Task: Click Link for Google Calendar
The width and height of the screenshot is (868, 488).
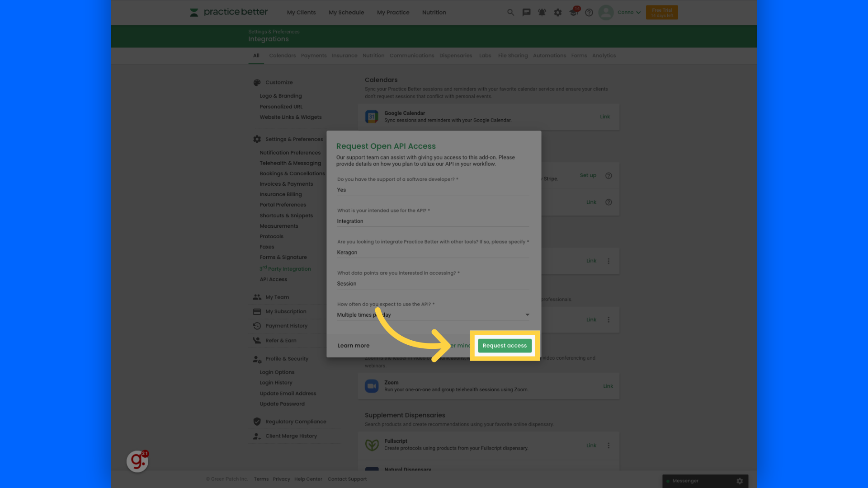Action: (x=604, y=117)
